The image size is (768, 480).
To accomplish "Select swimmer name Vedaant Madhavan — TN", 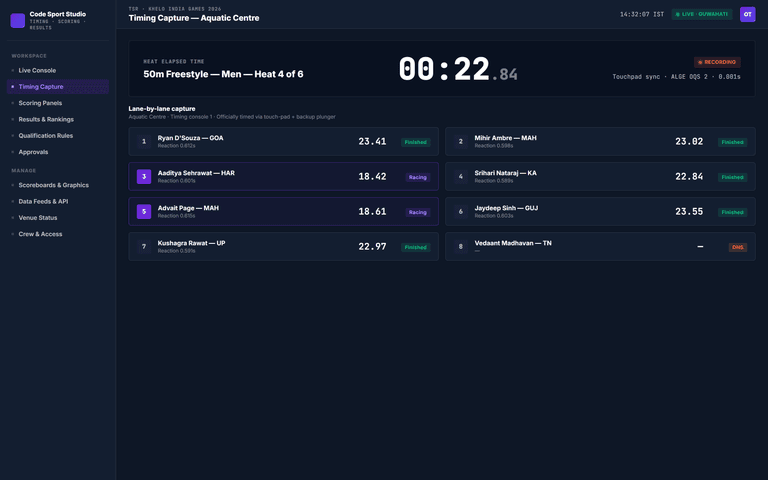I will pos(513,243).
